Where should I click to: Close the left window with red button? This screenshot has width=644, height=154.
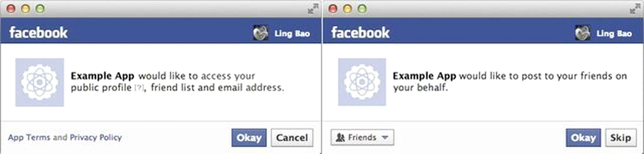pyautogui.click(x=11, y=9)
